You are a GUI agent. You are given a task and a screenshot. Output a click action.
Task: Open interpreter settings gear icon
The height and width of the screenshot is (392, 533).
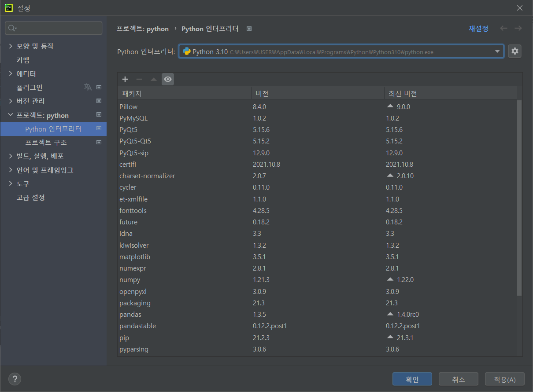click(x=514, y=51)
